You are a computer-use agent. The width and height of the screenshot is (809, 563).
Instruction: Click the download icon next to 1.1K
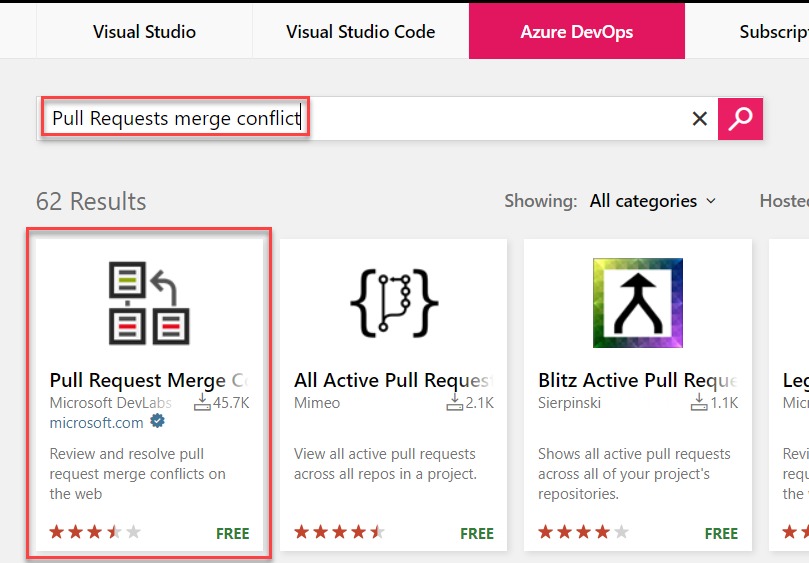699,403
